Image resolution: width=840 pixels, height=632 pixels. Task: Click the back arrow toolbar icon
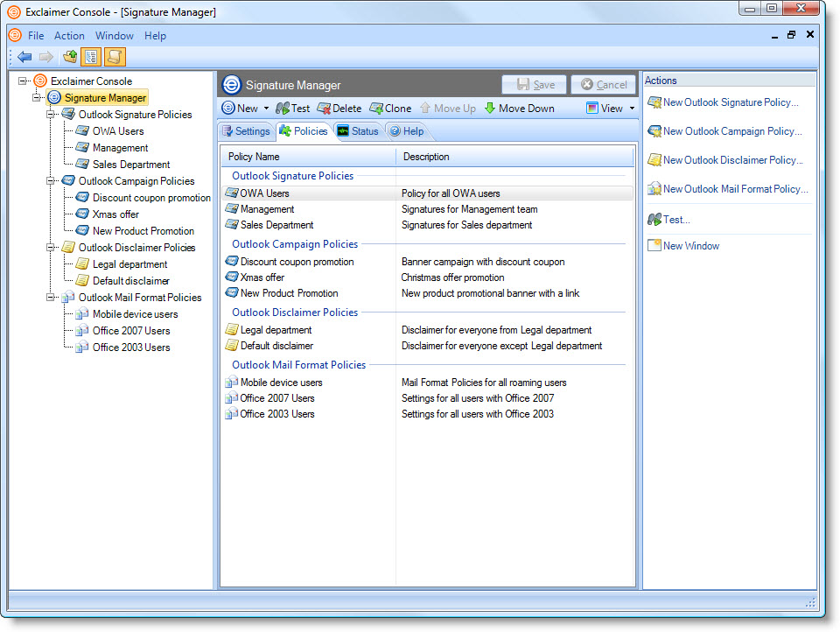24,57
